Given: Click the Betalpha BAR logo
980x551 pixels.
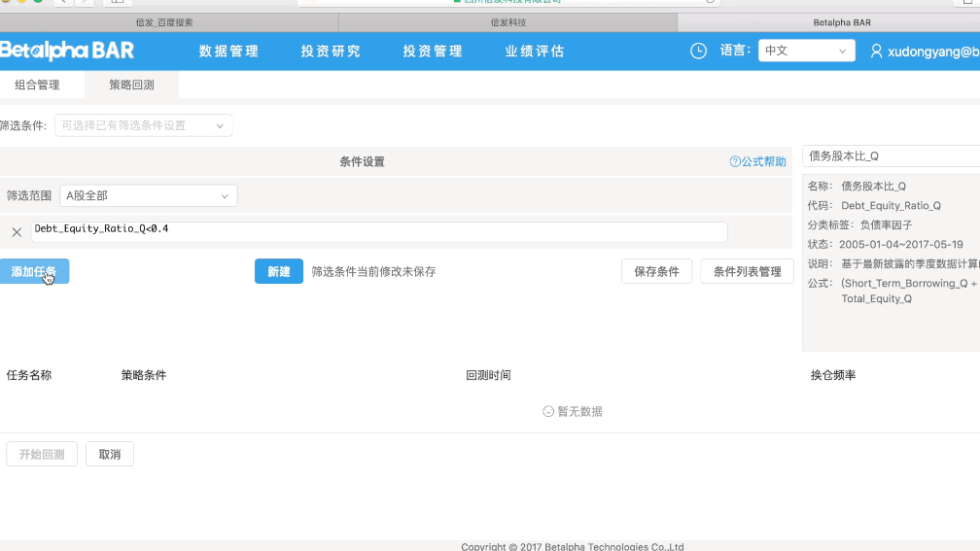Looking at the screenshot, I should (x=67, y=51).
